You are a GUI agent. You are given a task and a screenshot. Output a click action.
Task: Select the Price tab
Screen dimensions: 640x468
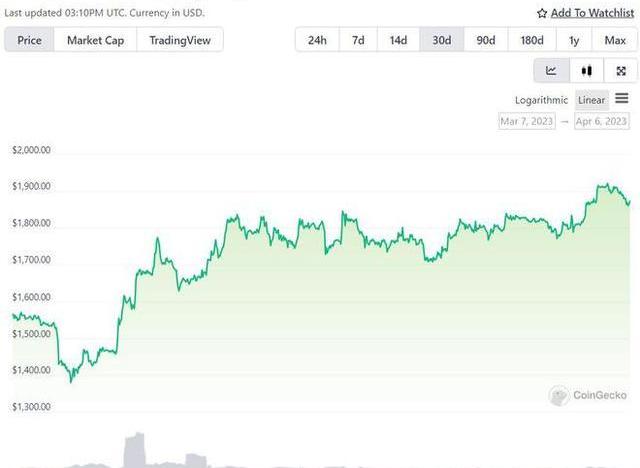(30, 40)
